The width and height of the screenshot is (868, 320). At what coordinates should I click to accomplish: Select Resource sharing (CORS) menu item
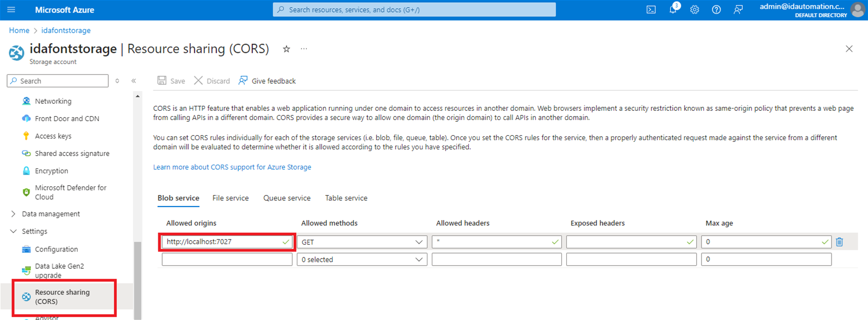63,297
